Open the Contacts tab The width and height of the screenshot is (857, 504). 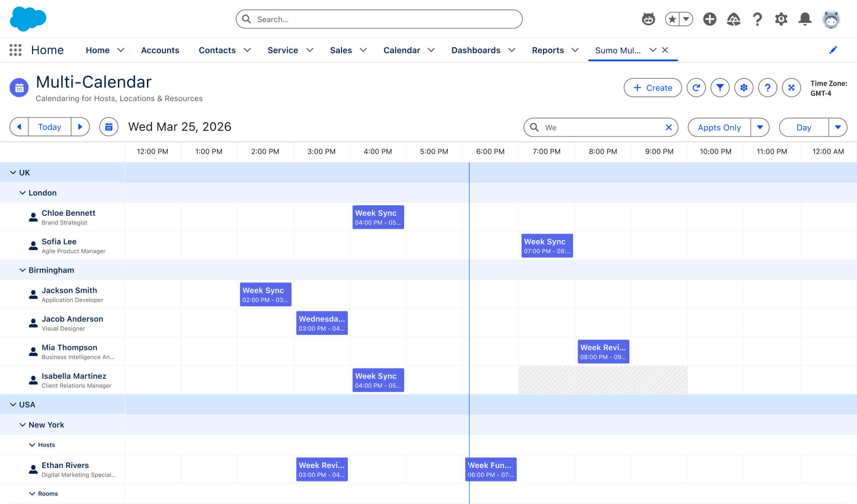217,50
